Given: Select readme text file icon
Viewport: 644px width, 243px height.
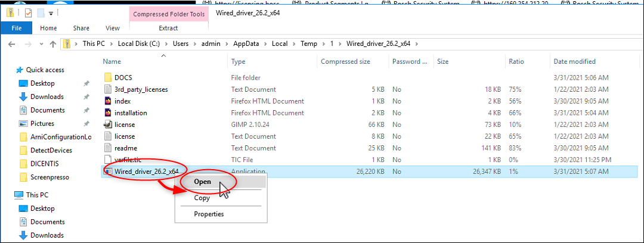Looking at the screenshot, I should click(x=108, y=148).
